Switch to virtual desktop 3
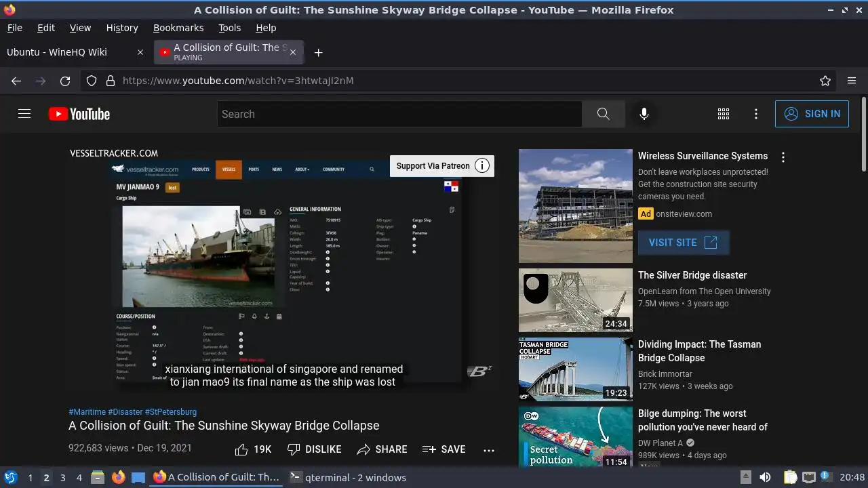868x488 pixels. pos(62,477)
